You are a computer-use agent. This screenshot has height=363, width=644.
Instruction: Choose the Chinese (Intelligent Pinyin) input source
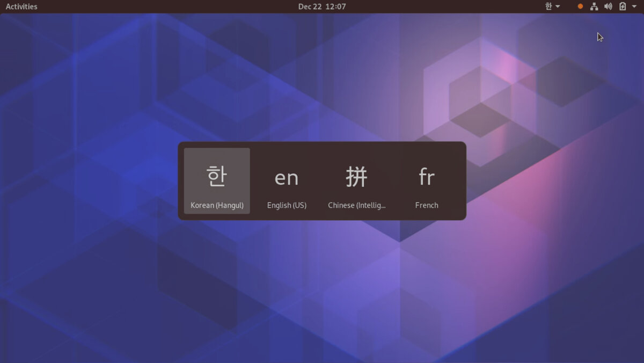click(x=357, y=181)
